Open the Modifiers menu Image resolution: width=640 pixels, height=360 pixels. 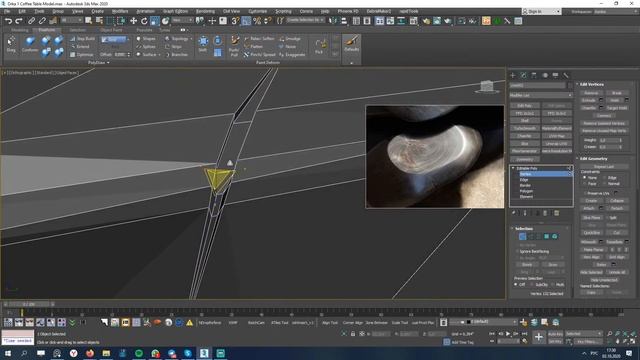tap(120, 11)
